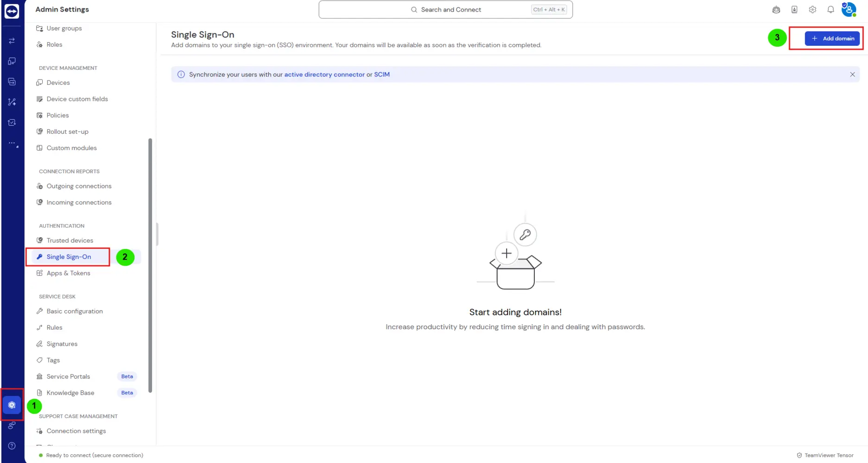Click the sidebar collapse handle
Screen dimensions: 868x463
point(158,234)
